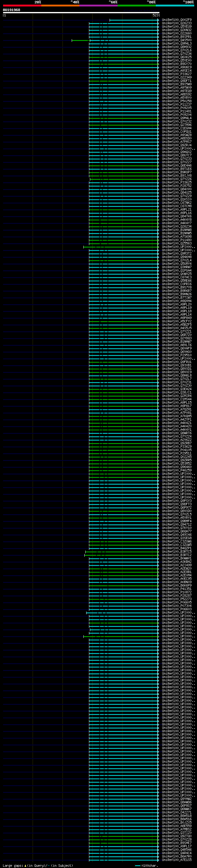Viewport: 197px width, 868px height.
Task: Click hit label UniRef100_P11480
Action: coord(177,240)
